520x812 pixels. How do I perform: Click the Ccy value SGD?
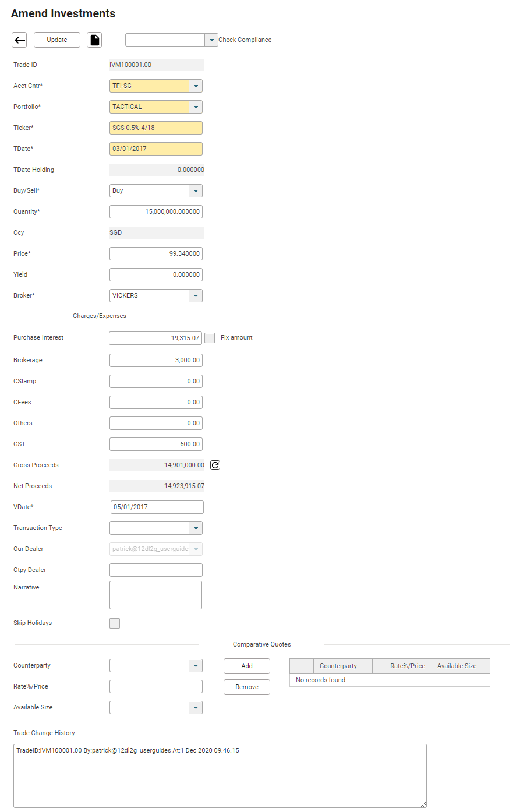click(116, 233)
